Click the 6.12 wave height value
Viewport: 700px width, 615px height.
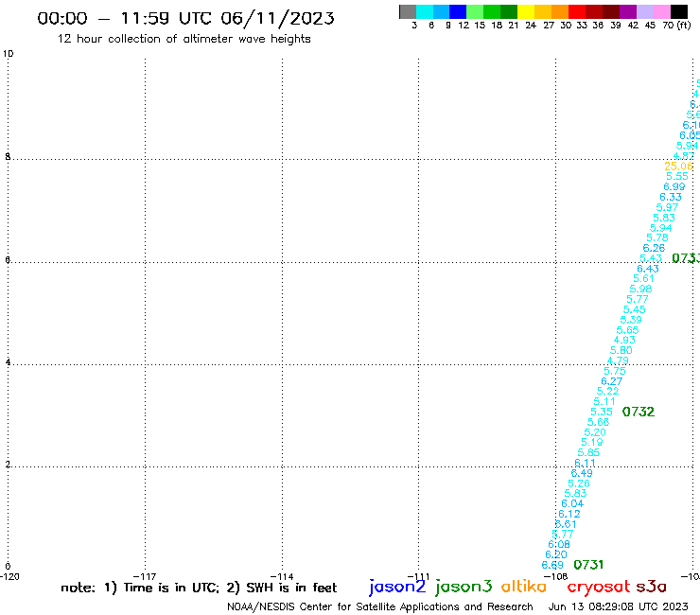click(x=569, y=514)
